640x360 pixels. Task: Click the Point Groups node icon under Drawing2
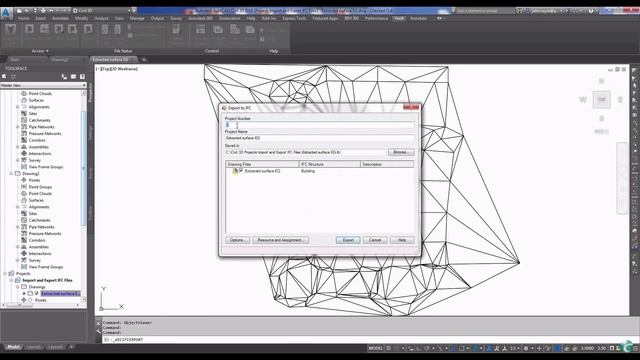click(24, 187)
